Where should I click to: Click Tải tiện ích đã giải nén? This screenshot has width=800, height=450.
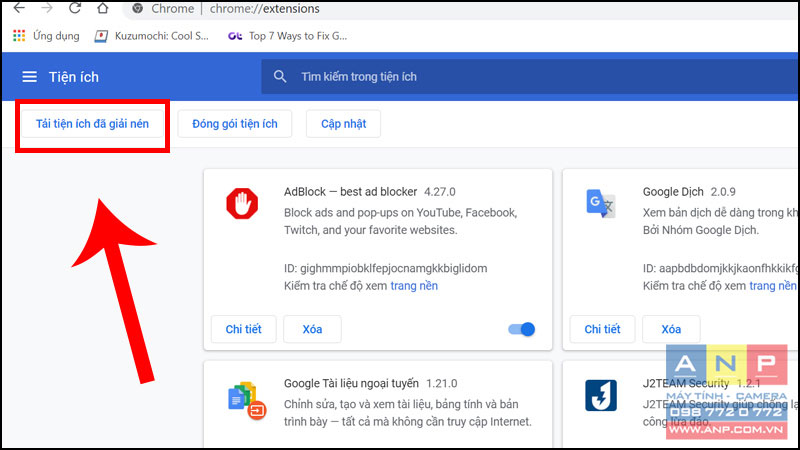click(92, 124)
